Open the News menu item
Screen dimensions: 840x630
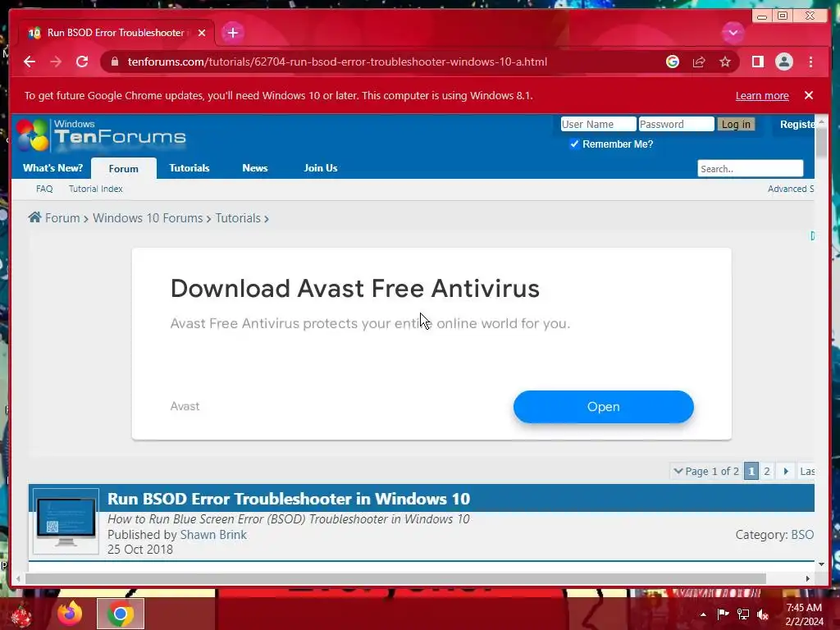[x=254, y=167]
